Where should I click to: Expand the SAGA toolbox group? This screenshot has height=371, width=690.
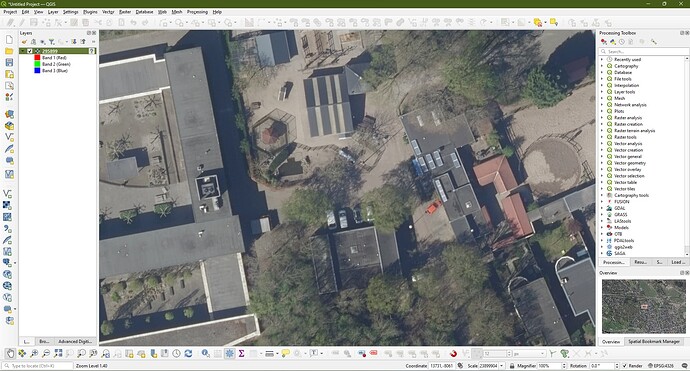[602, 253]
